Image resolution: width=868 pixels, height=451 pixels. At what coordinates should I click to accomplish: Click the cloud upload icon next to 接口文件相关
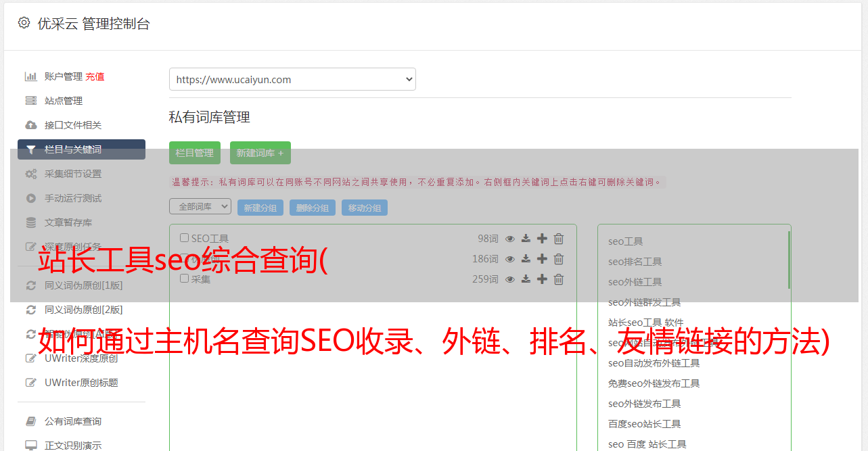30,125
